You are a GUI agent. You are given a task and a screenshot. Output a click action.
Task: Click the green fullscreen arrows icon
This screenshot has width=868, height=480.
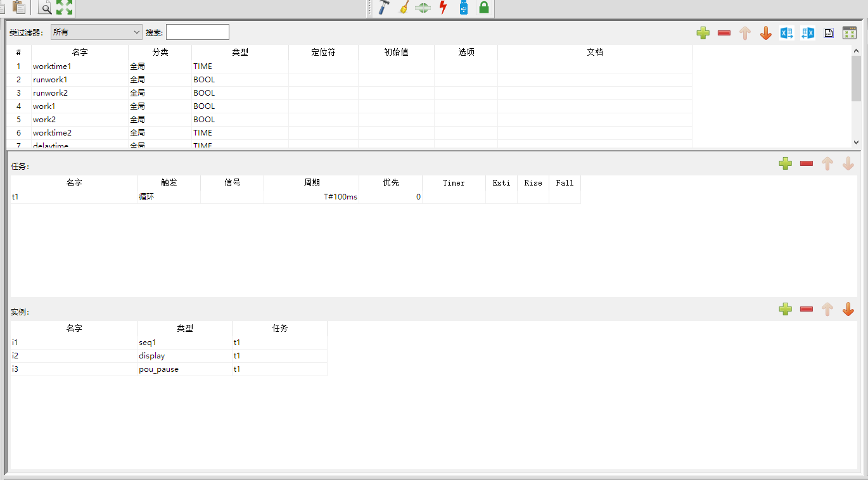(65, 8)
